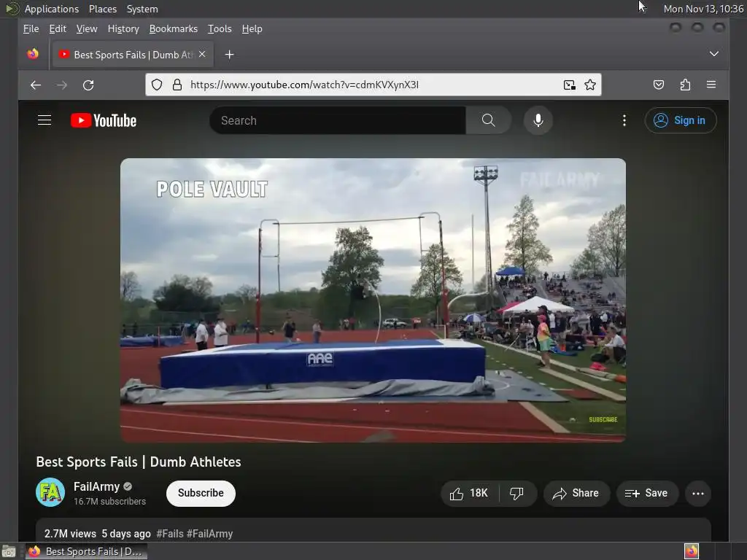Close the Best Sports Fails tab
The height and width of the screenshot is (560, 747).
(203, 54)
